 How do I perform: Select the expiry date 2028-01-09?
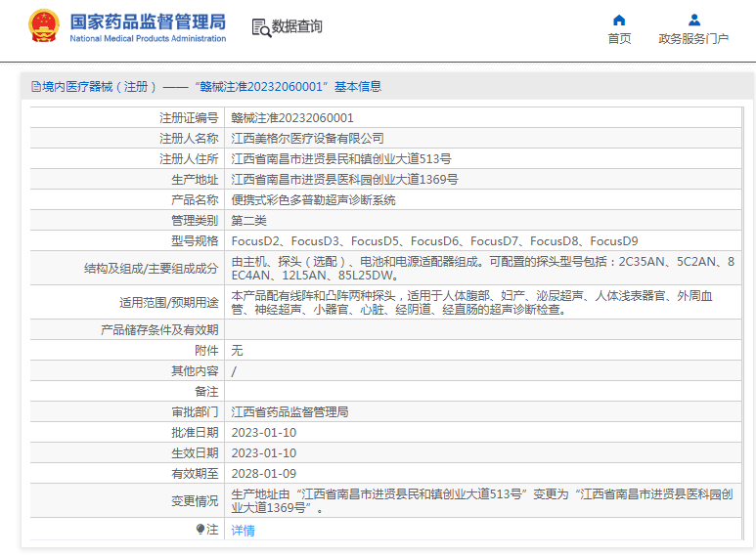(x=263, y=473)
